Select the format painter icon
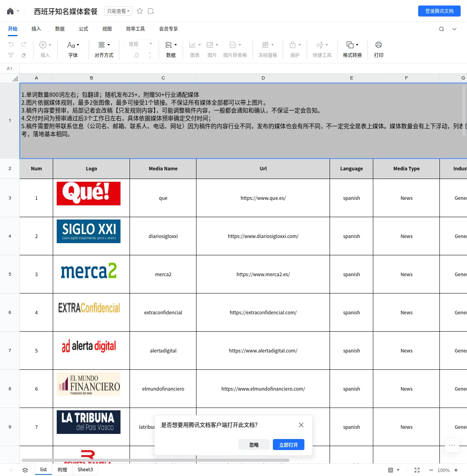Screen dimensions: 467x476 tap(11, 55)
